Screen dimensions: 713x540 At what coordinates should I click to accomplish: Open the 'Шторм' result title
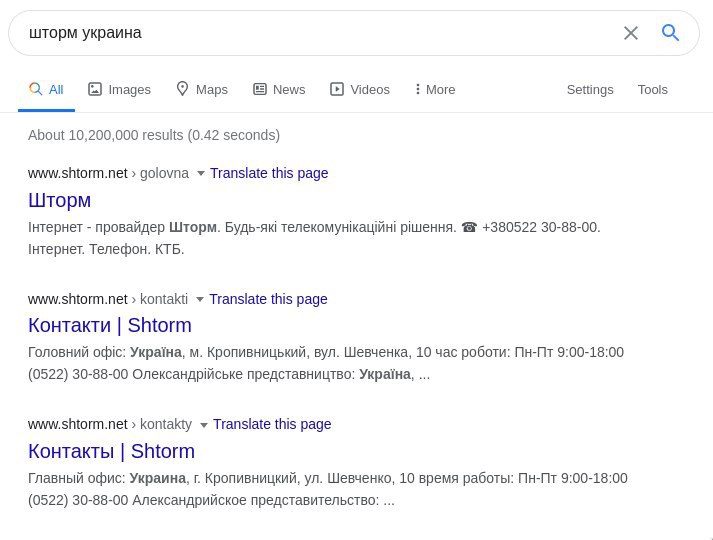(60, 200)
